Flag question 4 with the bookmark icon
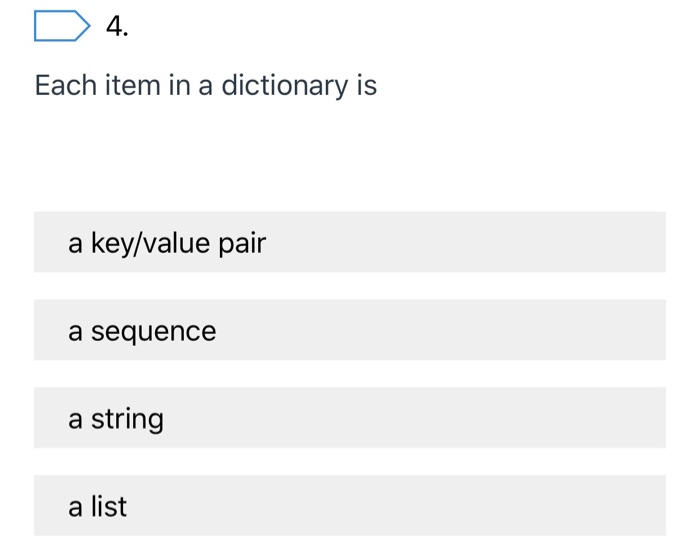This screenshot has width=700, height=559. [x=60, y=26]
